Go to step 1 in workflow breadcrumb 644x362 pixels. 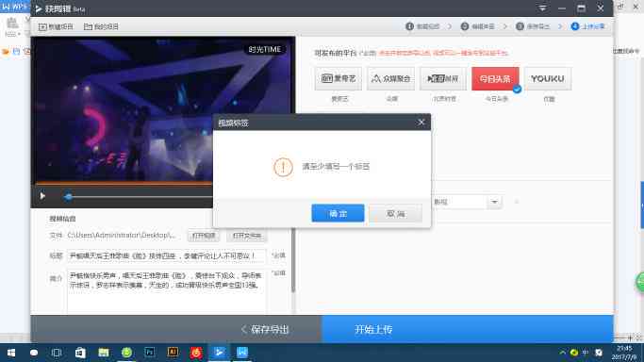422,26
